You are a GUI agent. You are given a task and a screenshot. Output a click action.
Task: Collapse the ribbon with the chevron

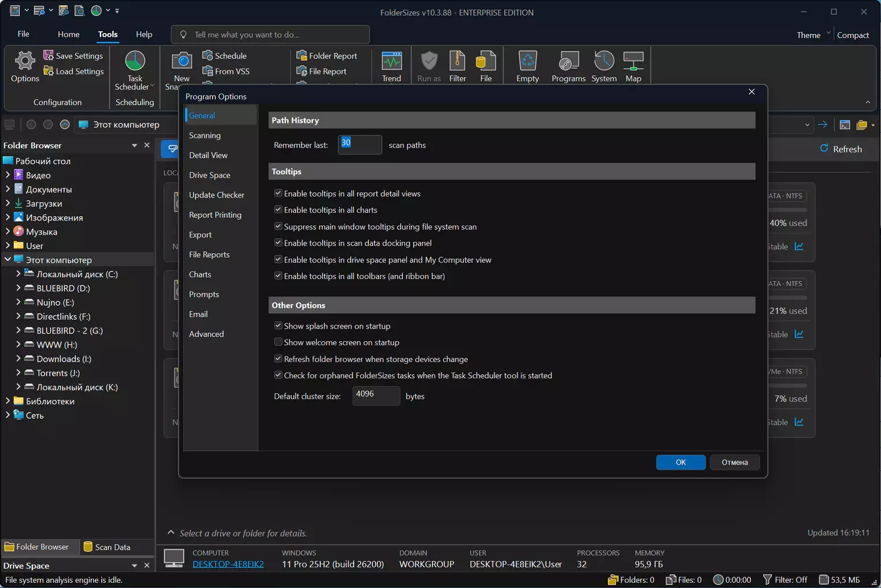[x=868, y=102]
